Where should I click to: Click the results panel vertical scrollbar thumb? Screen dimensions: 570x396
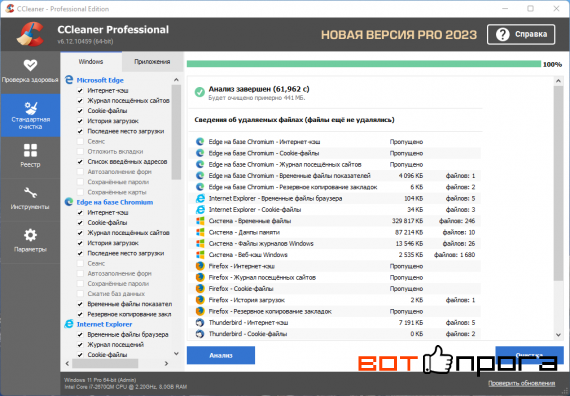[x=558, y=183]
